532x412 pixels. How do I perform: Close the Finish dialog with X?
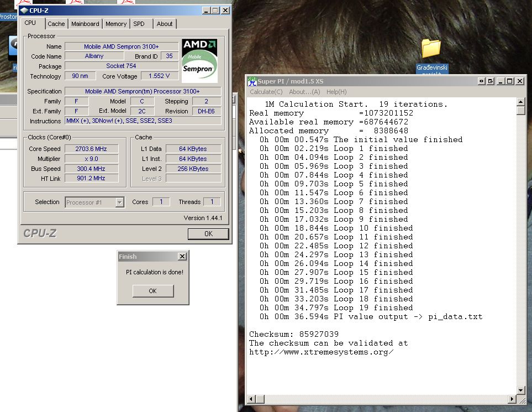tap(182, 257)
